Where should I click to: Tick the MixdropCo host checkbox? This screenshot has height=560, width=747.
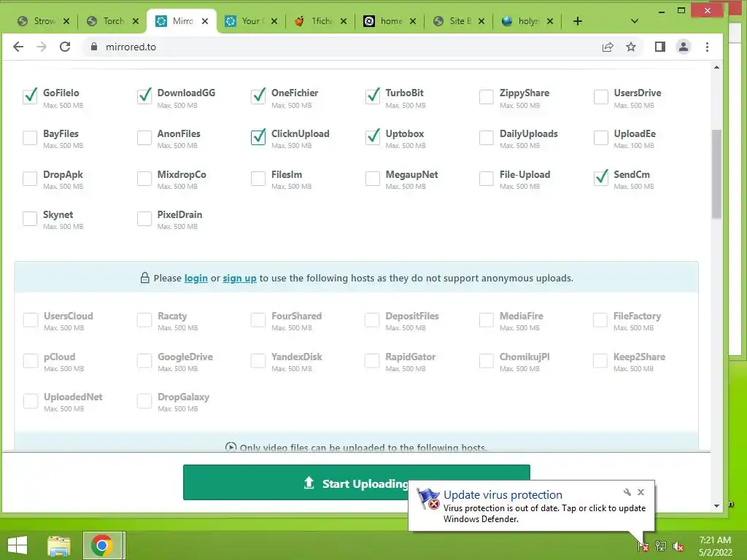[x=144, y=179]
